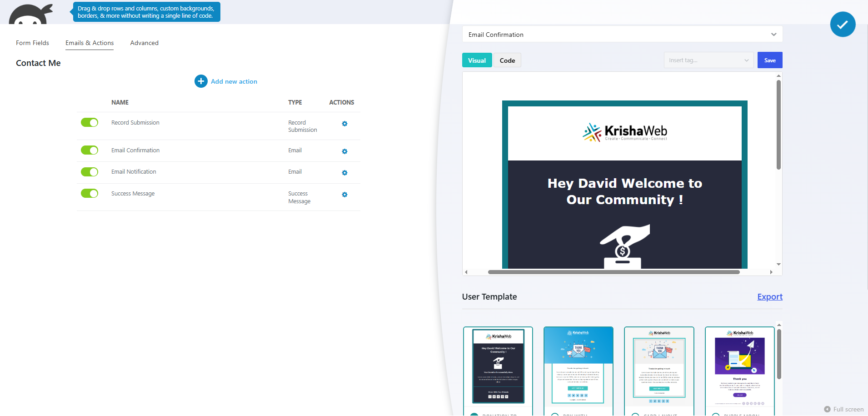Image resolution: width=868 pixels, height=416 pixels.
Task: Click the NAME column header
Action: pyautogui.click(x=120, y=102)
